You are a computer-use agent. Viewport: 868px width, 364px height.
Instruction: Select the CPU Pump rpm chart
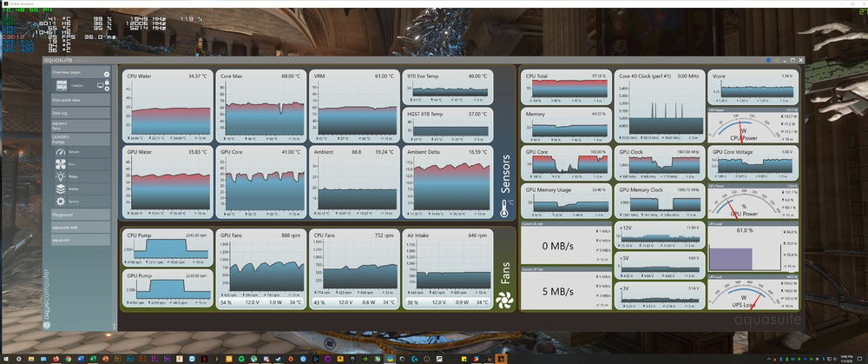pos(168,248)
